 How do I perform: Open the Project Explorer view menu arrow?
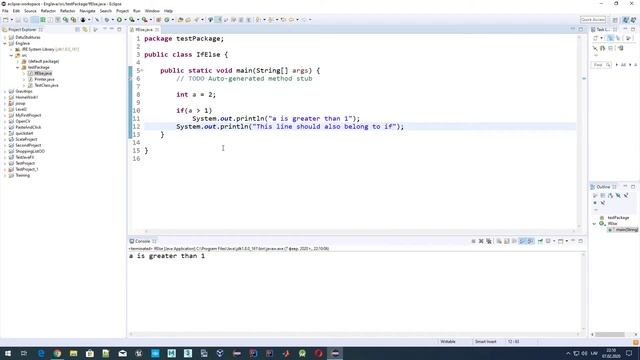96,29
